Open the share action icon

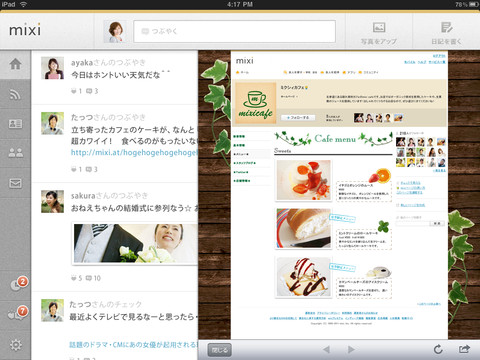point(464,349)
